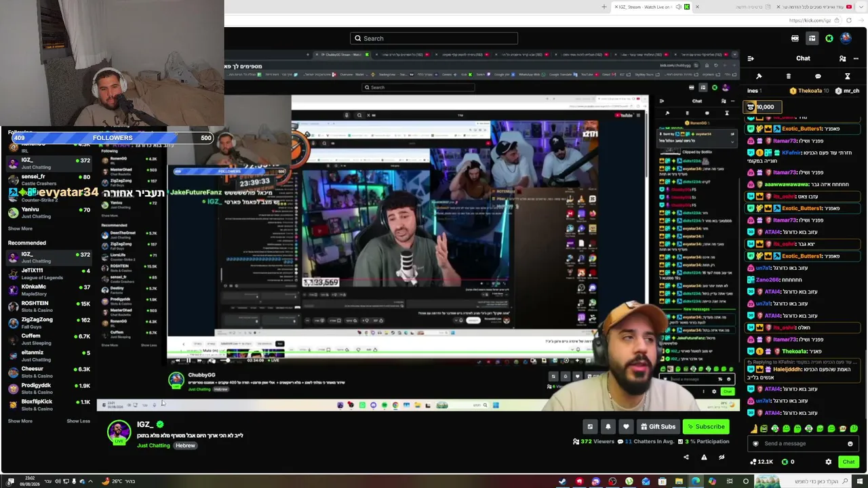Image resolution: width=868 pixels, height=488 pixels.
Task: Click the Gift Subs button
Action: coord(657,426)
